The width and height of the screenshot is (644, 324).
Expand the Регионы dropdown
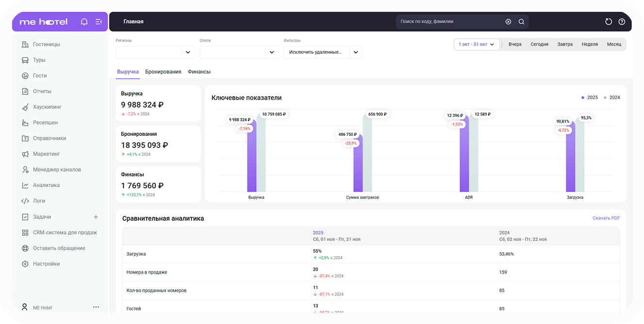pyautogui.click(x=188, y=52)
